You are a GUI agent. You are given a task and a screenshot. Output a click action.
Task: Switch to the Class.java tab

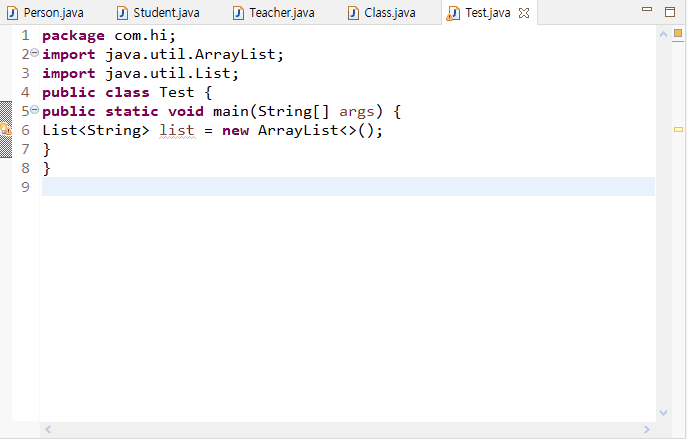pyautogui.click(x=382, y=13)
